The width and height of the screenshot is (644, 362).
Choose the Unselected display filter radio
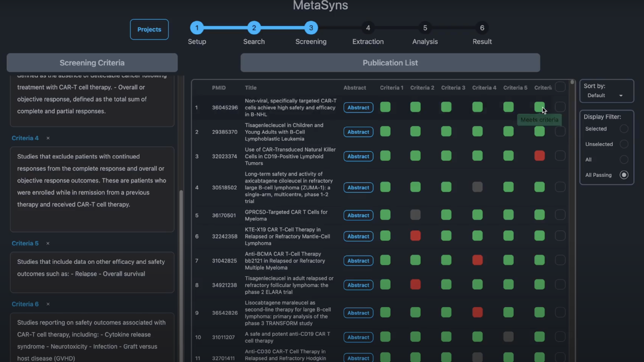click(x=624, y=144)
